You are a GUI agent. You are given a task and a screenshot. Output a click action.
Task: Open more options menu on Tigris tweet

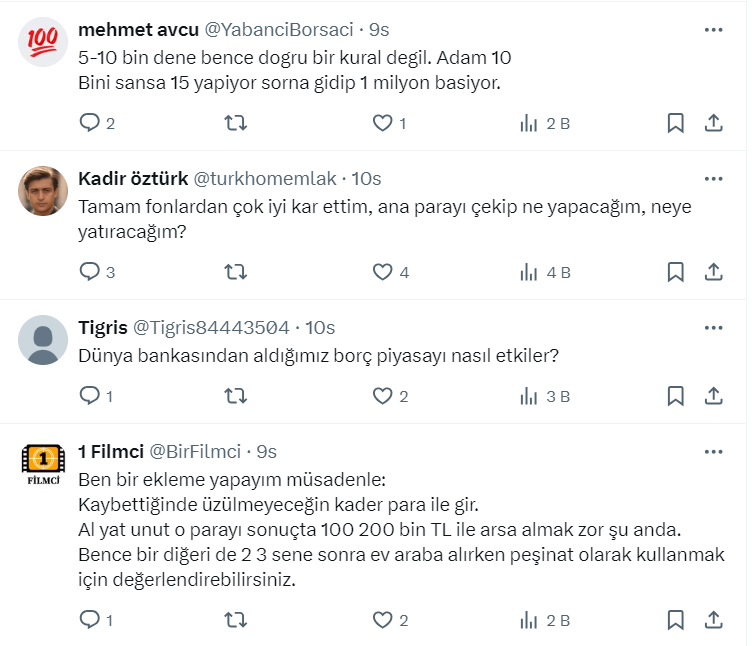coord(713,327)
